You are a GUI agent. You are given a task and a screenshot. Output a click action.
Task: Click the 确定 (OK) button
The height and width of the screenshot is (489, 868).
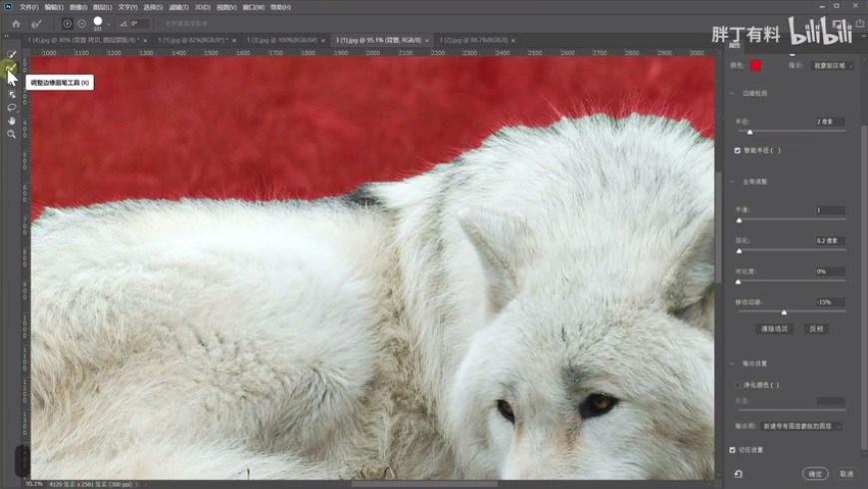[x=814, y=473]
